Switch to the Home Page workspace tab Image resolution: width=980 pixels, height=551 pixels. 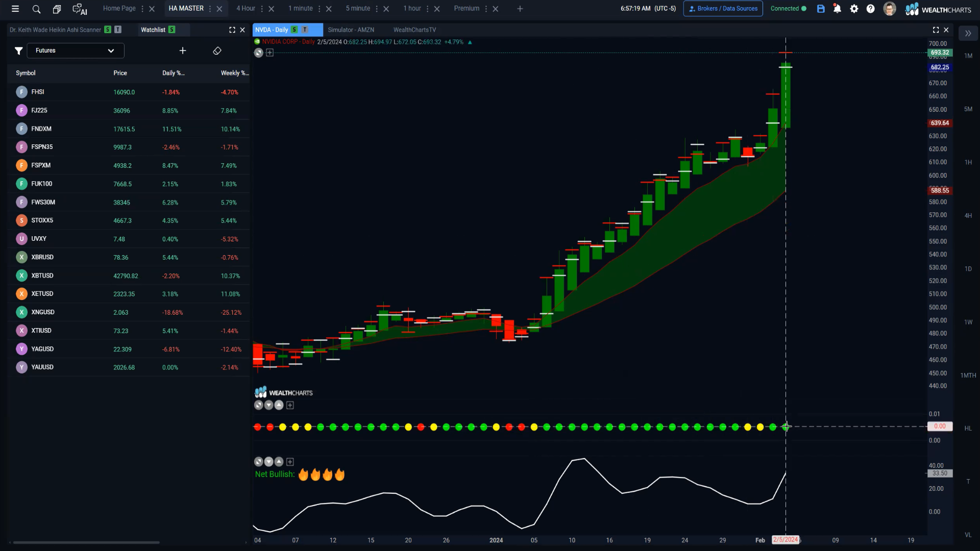(119, 9)
